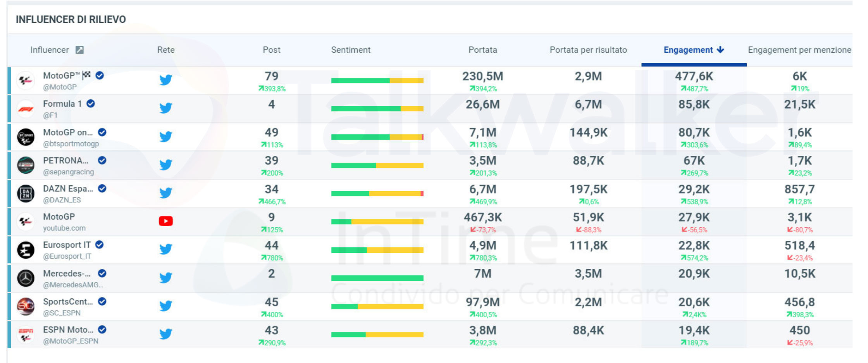Click the Portata value 230,5M
868x363 pixels.
click(483, 76)
